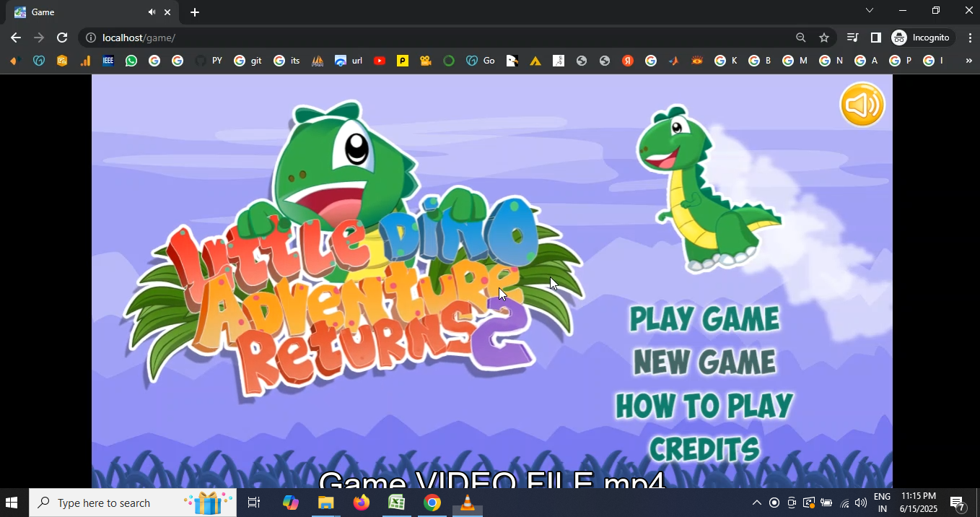Show hidden bookmarks with the double-chevron

968,61
